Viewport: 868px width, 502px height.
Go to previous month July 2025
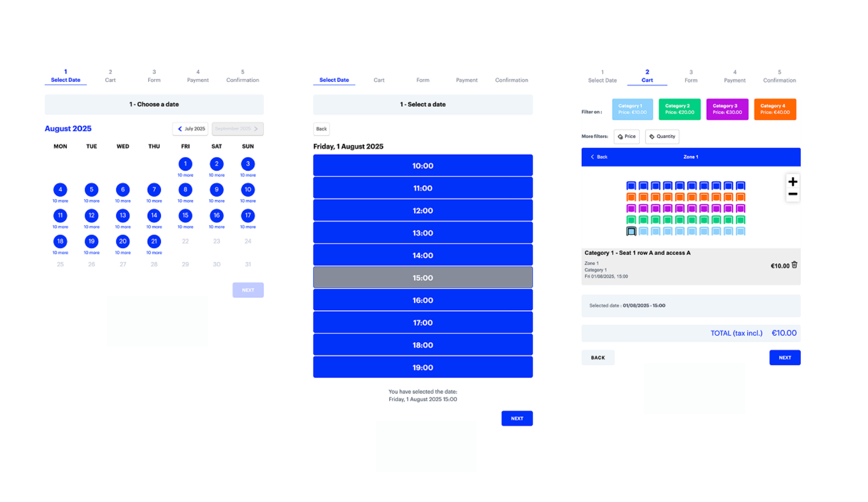tap(190, 129)
